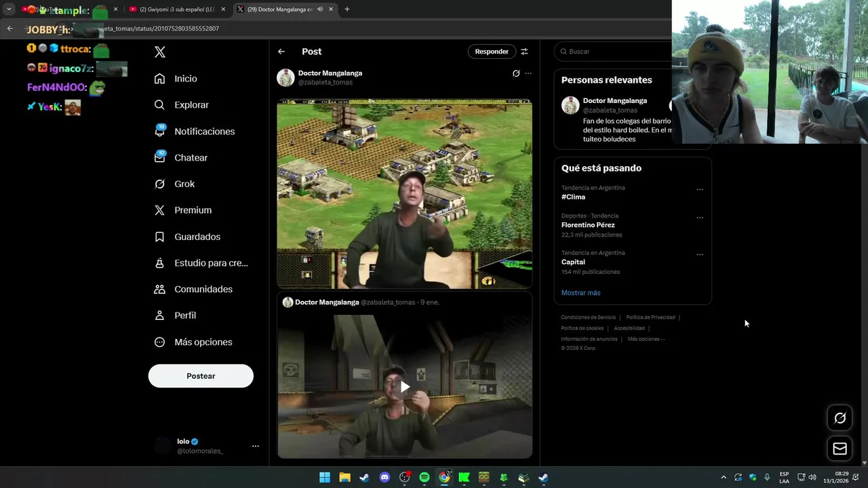Open the ESP LAA language switcher
The width and height of the screenshot is (868, 488).
click(784, 477)
